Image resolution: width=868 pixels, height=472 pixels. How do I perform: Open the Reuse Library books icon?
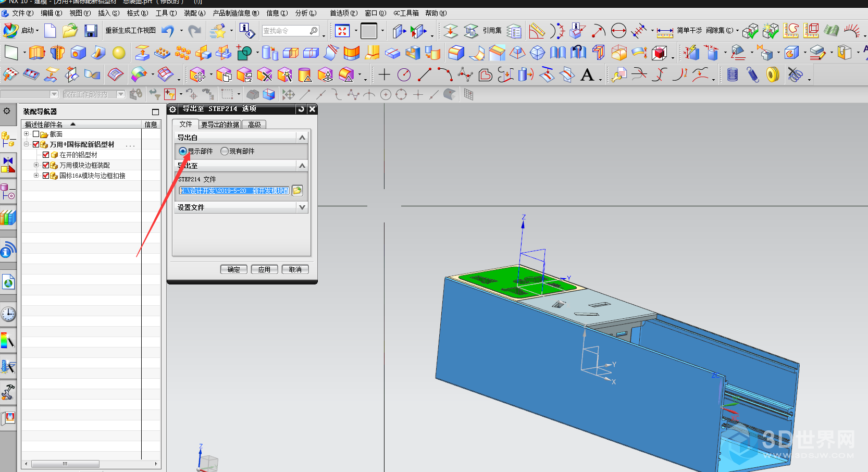8,217
